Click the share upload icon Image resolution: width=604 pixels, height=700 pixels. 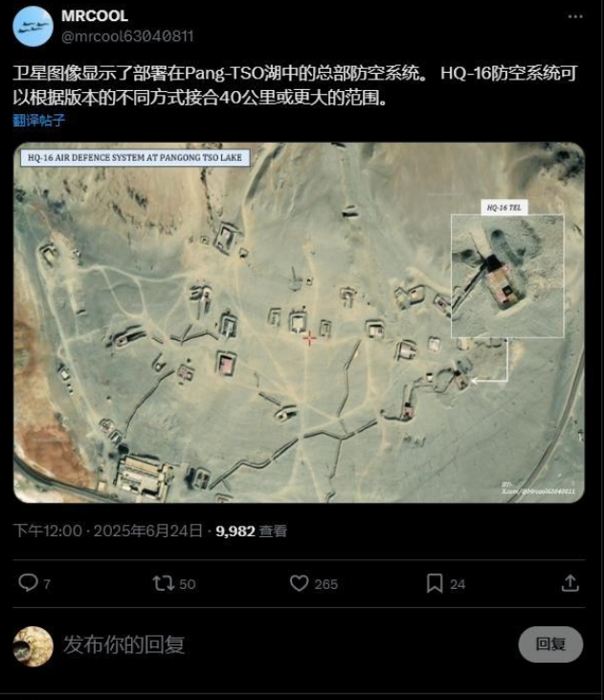click(x=570, y=582)
